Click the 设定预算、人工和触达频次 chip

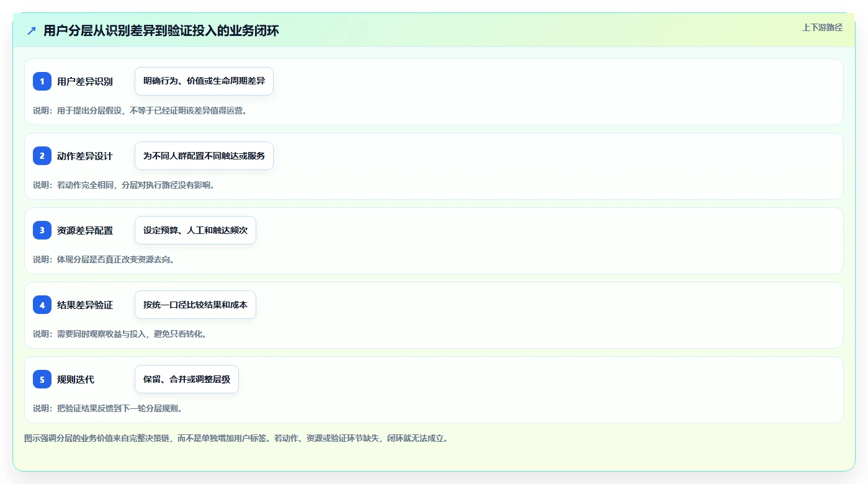(195, 230)
